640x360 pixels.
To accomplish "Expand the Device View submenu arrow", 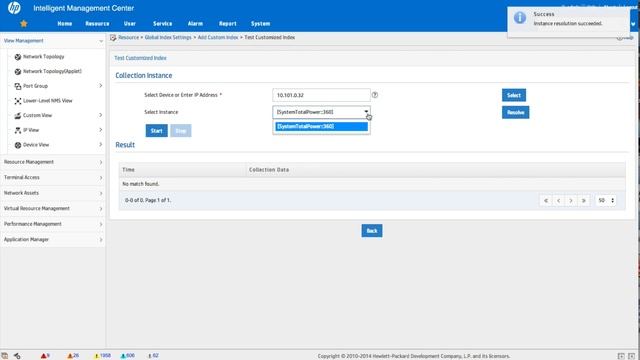I will click(100, 144).
